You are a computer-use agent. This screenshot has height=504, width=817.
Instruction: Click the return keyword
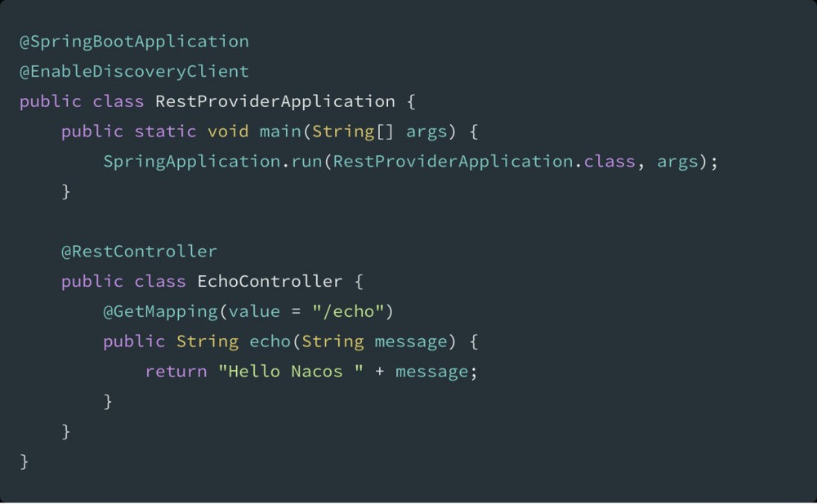click(176, 371)
